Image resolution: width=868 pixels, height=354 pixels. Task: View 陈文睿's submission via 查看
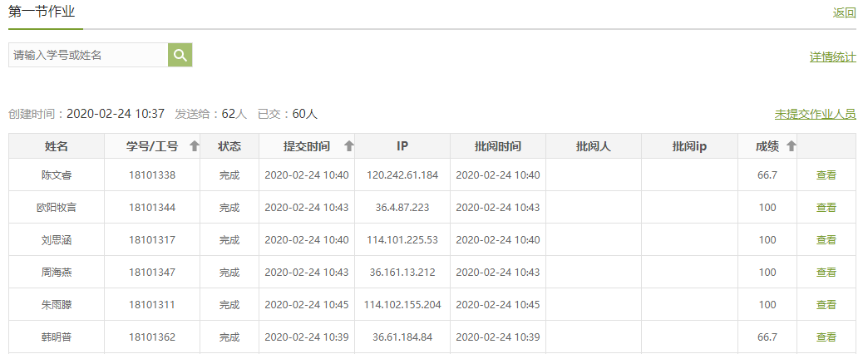(826, 175)
